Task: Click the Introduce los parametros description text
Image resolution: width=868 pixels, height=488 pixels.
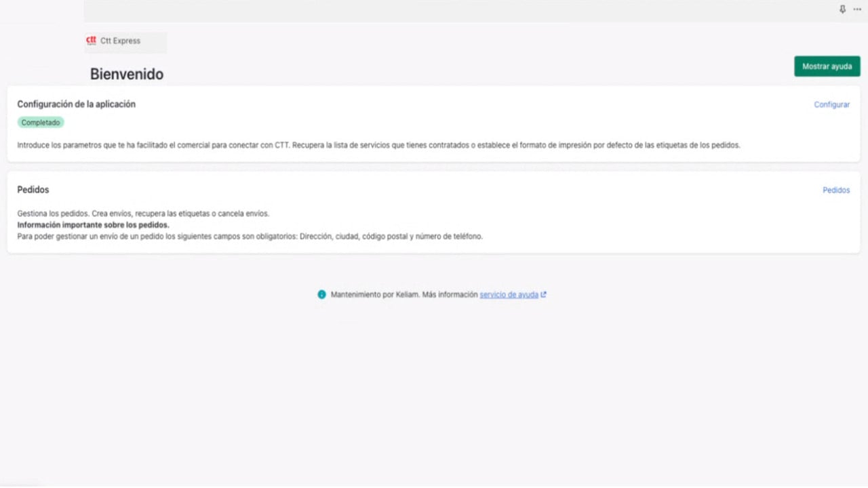Action: 378,145
